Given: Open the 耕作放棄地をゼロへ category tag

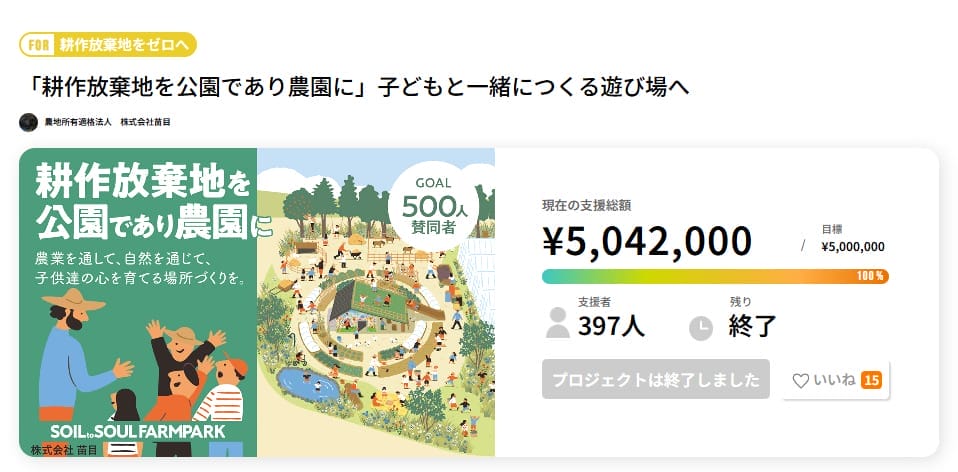Looking at the screenshot, I should click(123, 45).
